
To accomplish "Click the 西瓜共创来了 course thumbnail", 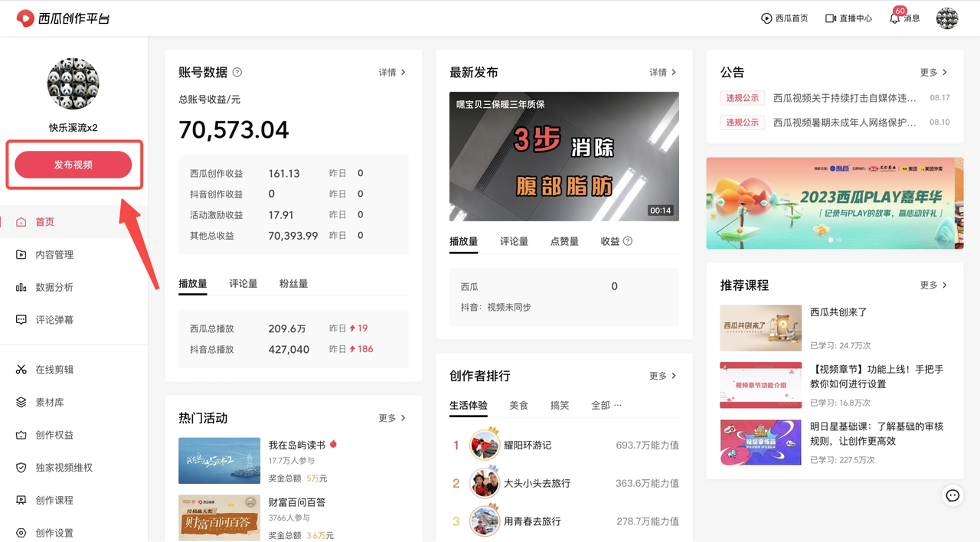I will tap(761, 328).
